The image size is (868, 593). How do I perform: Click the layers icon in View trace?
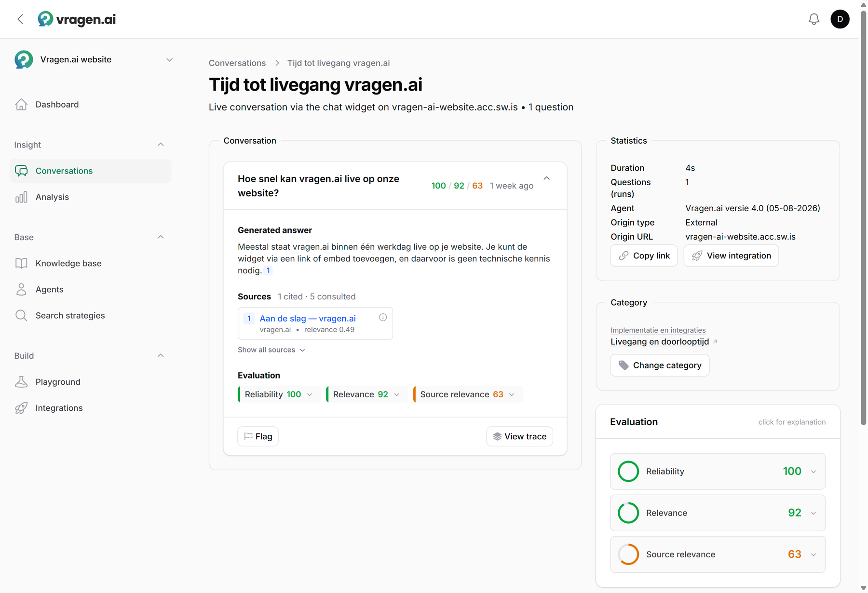(x=497, y=436)
